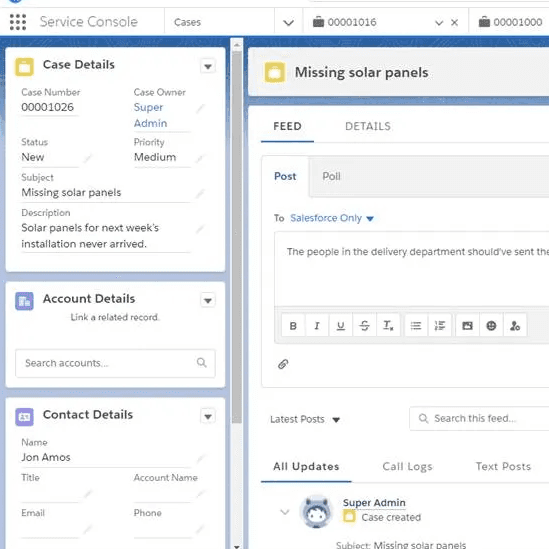549x549 pixels.
Task: Click the Link a related record text
Action: click(115, 317)
